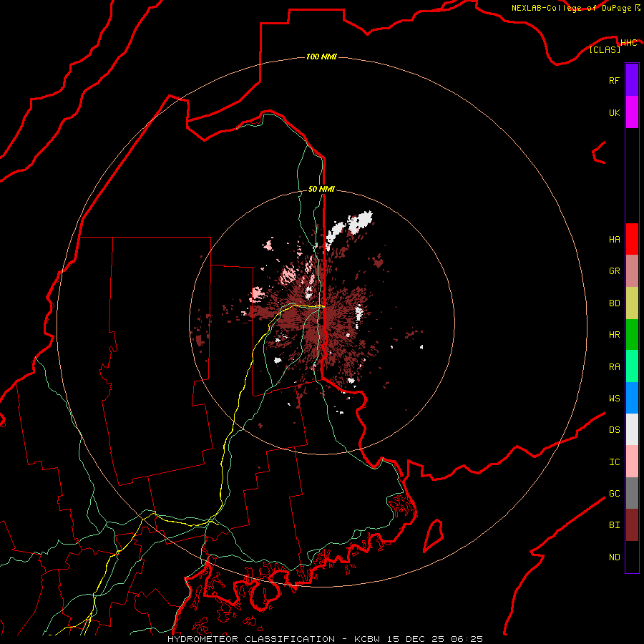Click the [CLAS] unit label
The height and width of the screenshot is (644, 644).
pyautogui.click(x=605, y=49)
